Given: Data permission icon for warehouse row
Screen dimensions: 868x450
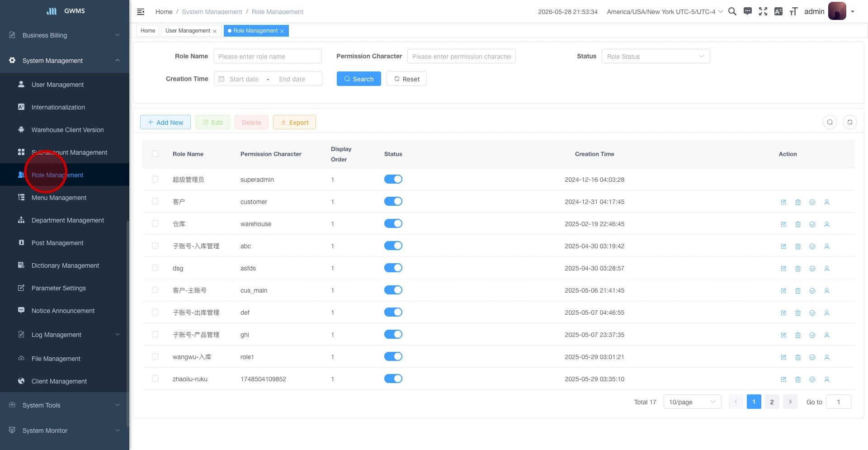Looking at the screenshot, I should pos(812,224).
